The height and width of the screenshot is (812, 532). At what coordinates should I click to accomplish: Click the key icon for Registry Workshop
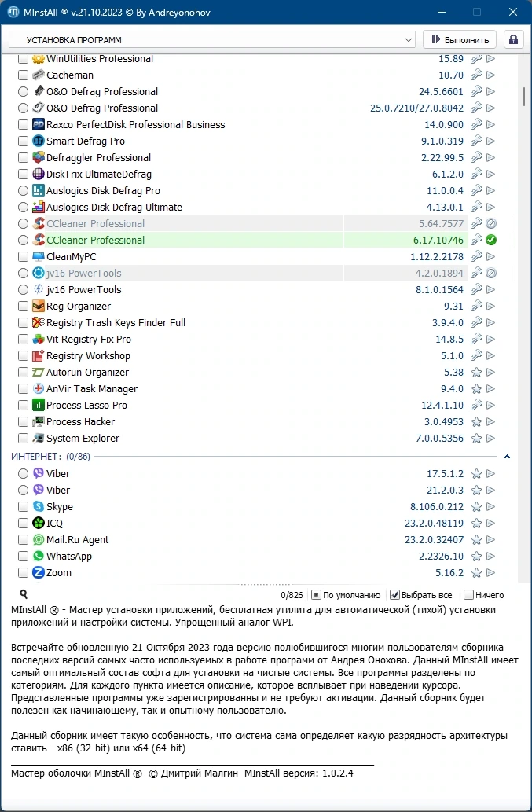(x=476, y=356)
